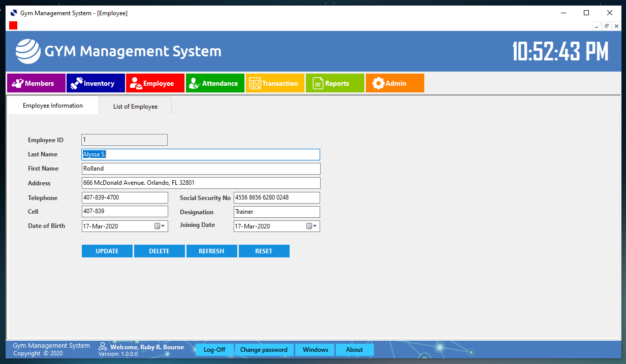
Task: Open Date of Birth calendar dropdown
Action: tap(160, 226)
